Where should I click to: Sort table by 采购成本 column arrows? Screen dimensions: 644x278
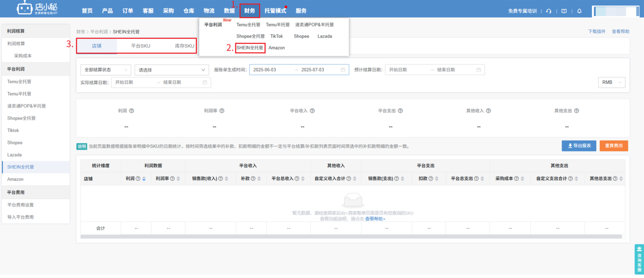(x=522, y=179)
